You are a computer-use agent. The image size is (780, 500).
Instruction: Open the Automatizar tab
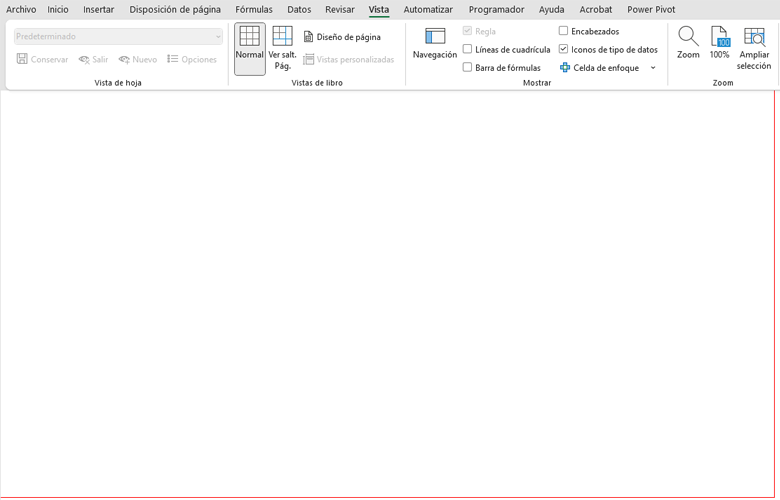(x=428, y=9)
